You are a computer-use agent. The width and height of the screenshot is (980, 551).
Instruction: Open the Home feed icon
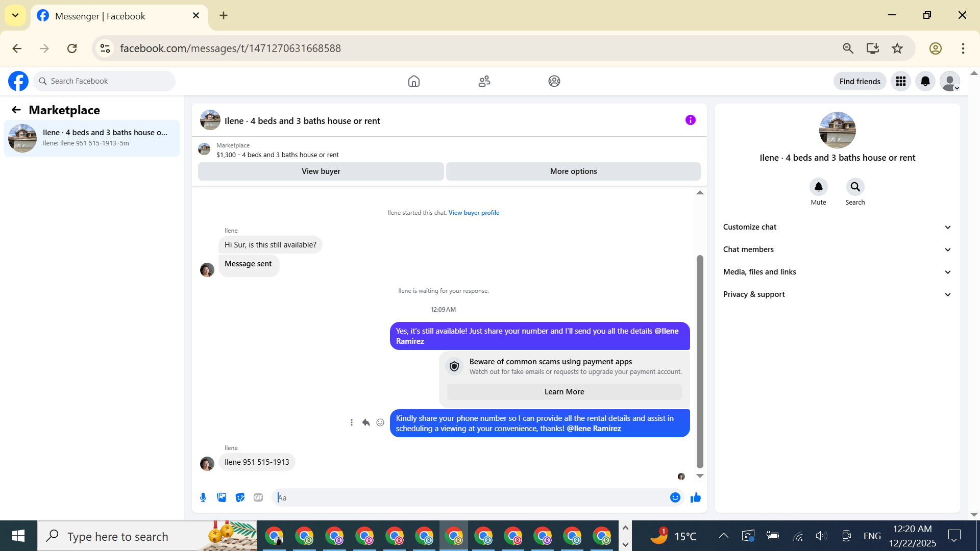(414, 81)
